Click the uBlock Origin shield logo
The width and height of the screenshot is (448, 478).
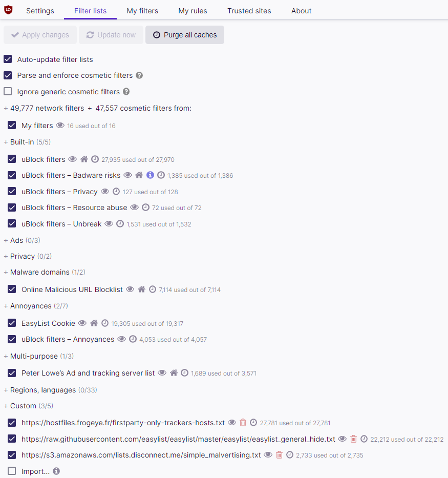(x=8, y=10)
